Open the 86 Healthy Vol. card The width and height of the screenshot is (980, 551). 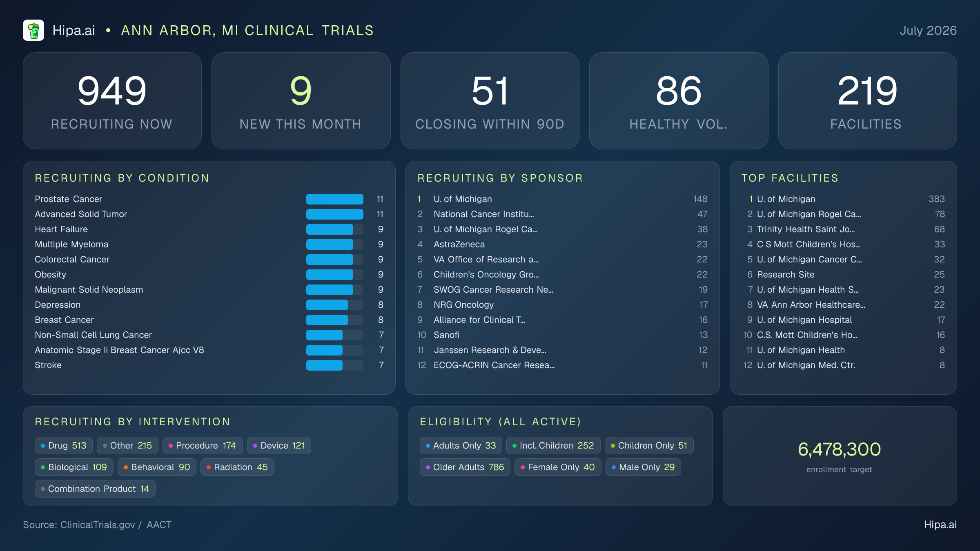tap(679, 101)
